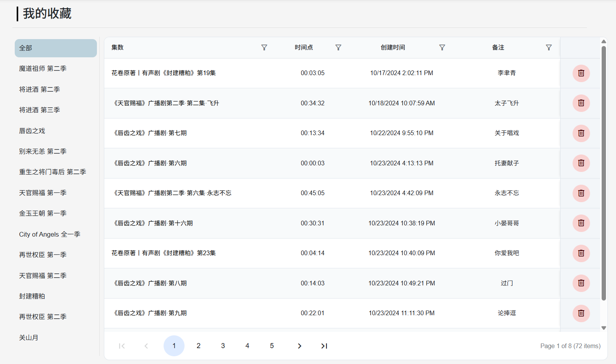The width and height of the screenshot is (616, 364).
Task: Open the 备注 column filter
Action: coord(549,48)
